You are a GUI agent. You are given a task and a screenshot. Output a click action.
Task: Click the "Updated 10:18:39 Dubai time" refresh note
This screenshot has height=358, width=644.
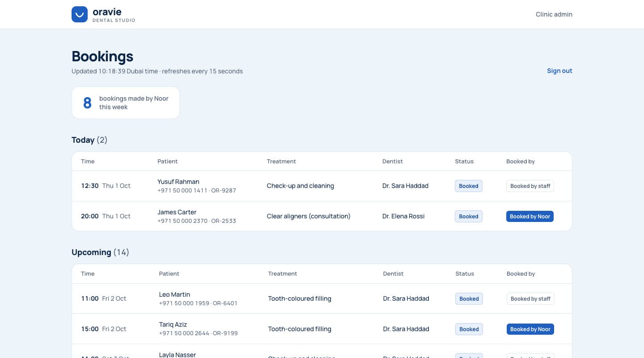157,71
